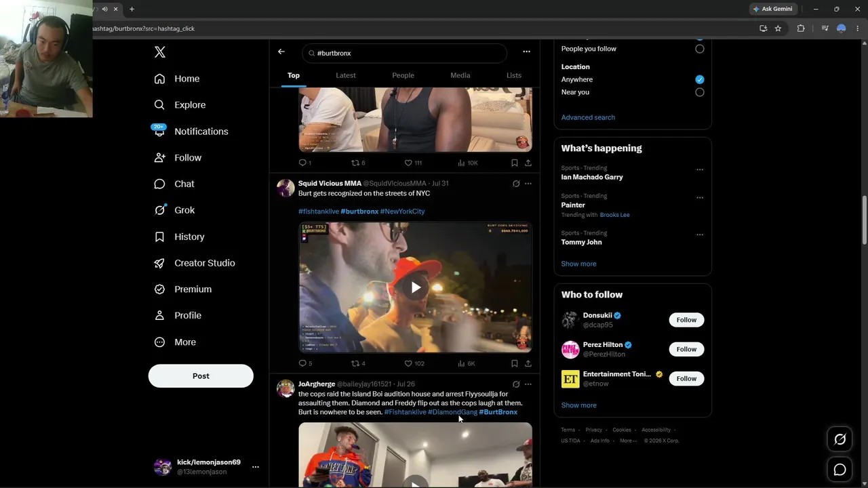
Task: Expand the footer More link
Action: (628, 441)
